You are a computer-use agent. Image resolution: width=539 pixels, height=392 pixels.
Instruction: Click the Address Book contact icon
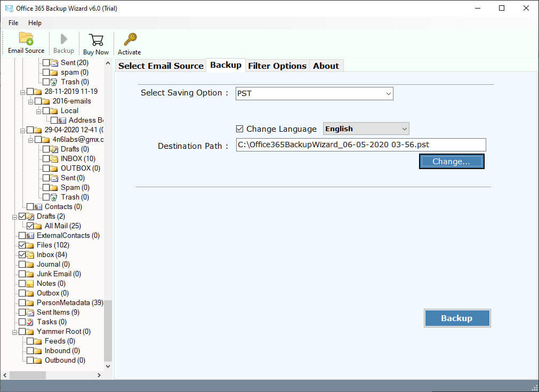point(62,121)
